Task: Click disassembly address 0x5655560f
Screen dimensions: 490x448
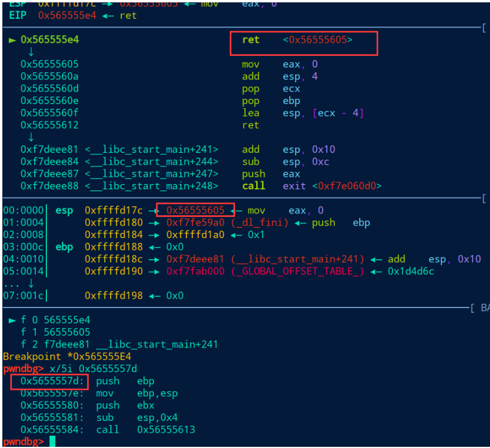Action: pyautogui.click(x=50, y=113)
